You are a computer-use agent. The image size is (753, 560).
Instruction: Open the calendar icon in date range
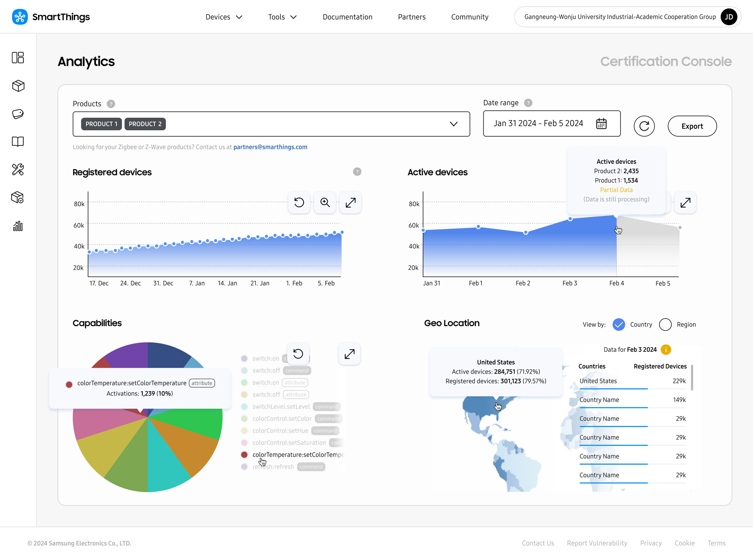(601, 124)
